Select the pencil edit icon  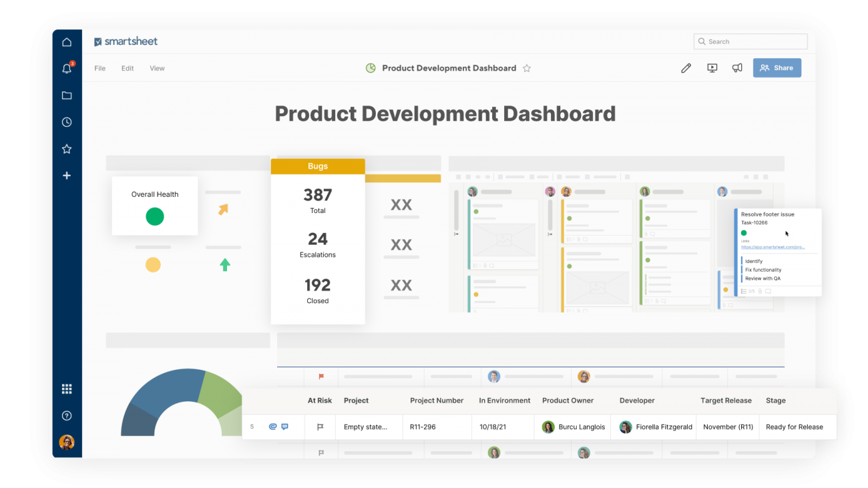pos(686,67)
